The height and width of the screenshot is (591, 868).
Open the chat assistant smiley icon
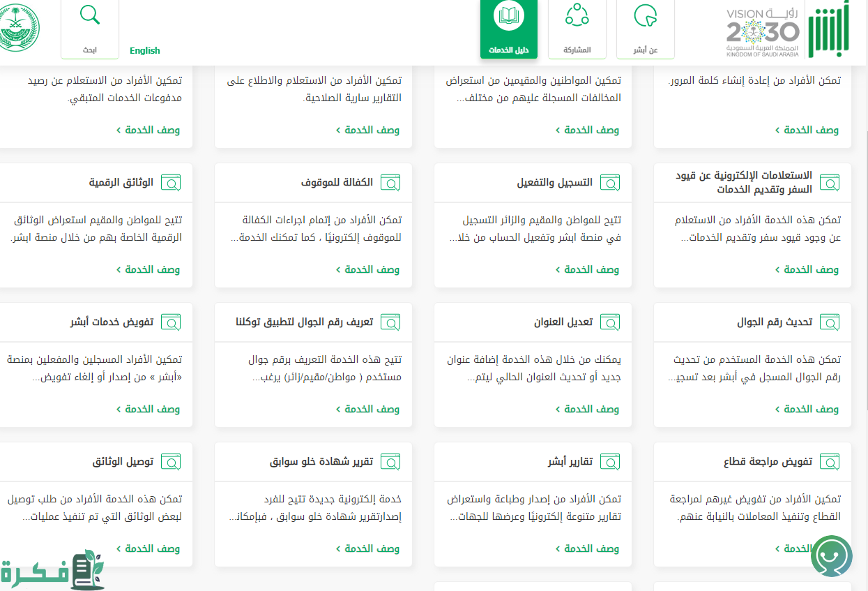point(832,557)
